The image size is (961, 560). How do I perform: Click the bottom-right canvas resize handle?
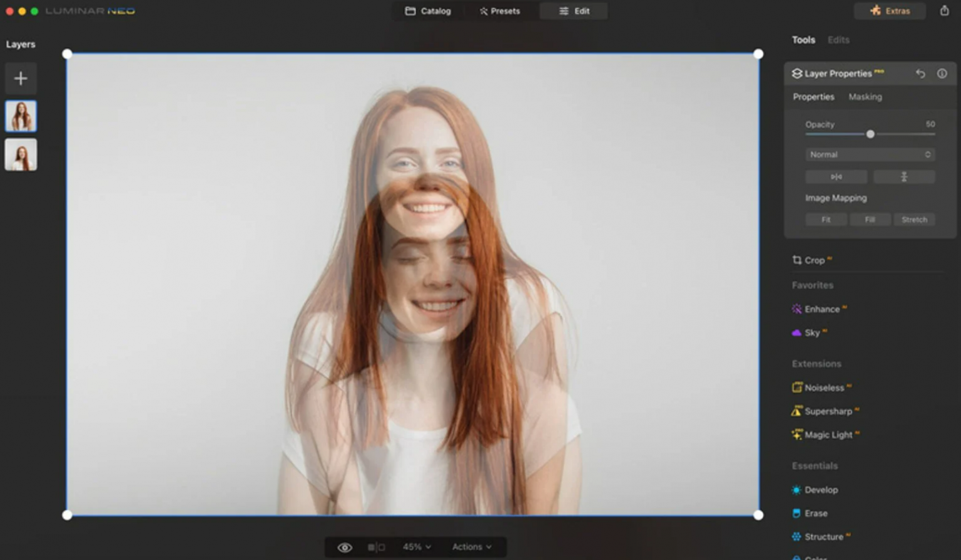[x=758, y=515]
